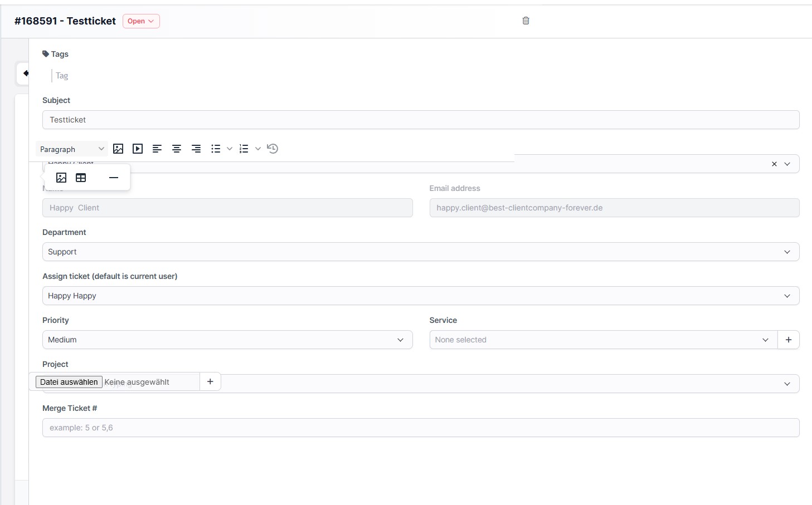Open Service dropdown 'None selected'

point(604,340)
